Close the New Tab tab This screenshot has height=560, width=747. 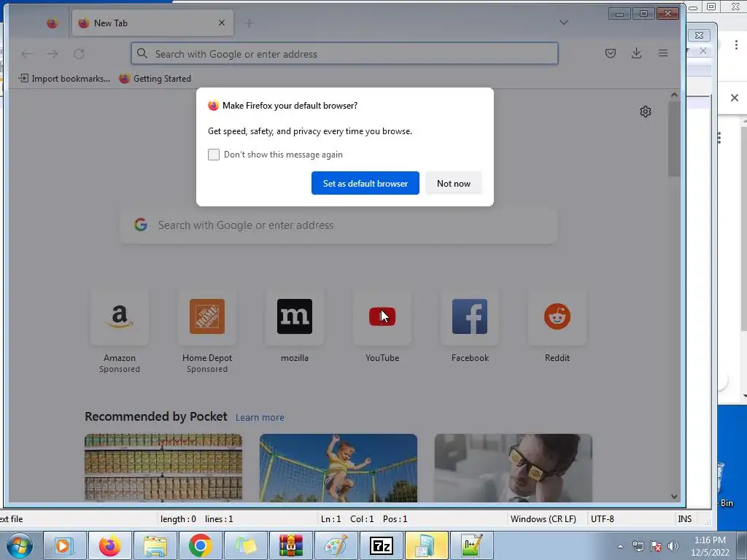tap(222, 23)
